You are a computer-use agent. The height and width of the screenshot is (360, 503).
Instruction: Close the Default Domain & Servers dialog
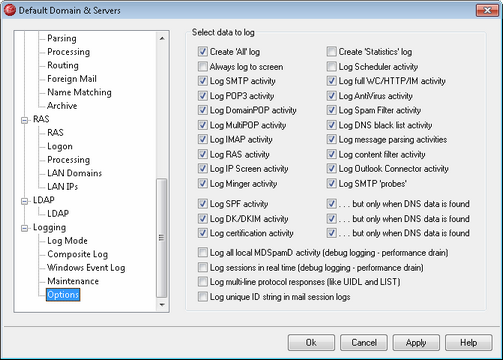[487, 10]
